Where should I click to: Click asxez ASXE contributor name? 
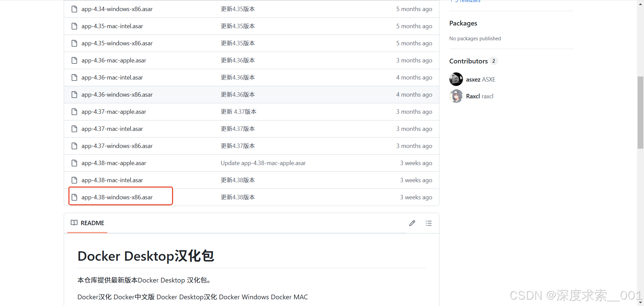coord(481,80)
